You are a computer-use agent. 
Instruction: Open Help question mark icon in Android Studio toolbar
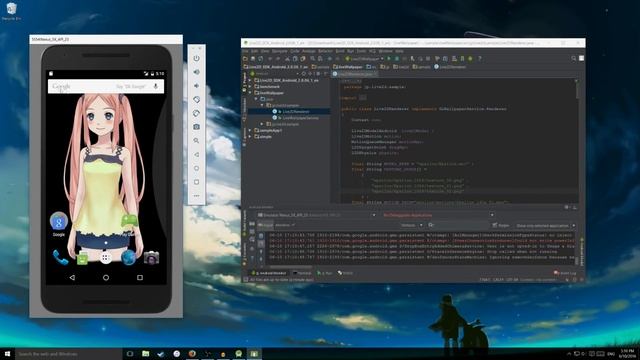coord(480,59)
